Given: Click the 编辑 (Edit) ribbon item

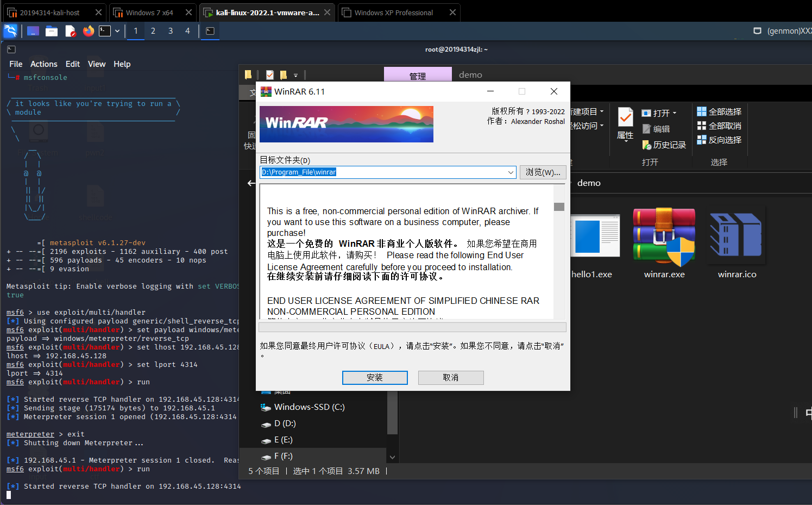Looking at the screenshot, I should tap(656, 129).
